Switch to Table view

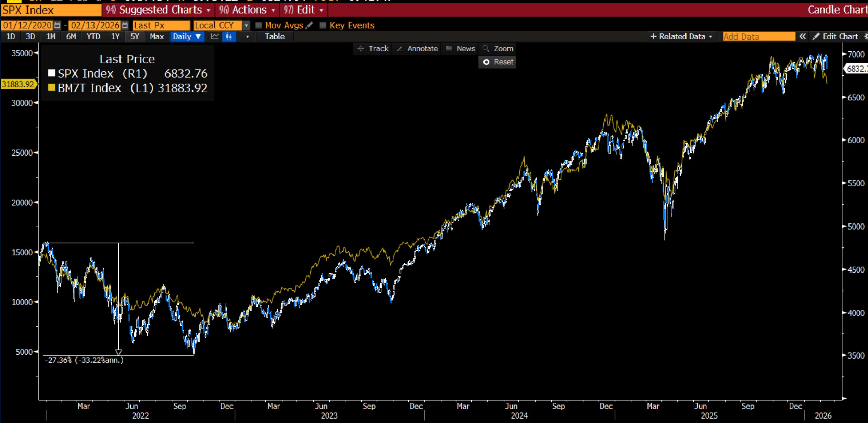[275, 36]
